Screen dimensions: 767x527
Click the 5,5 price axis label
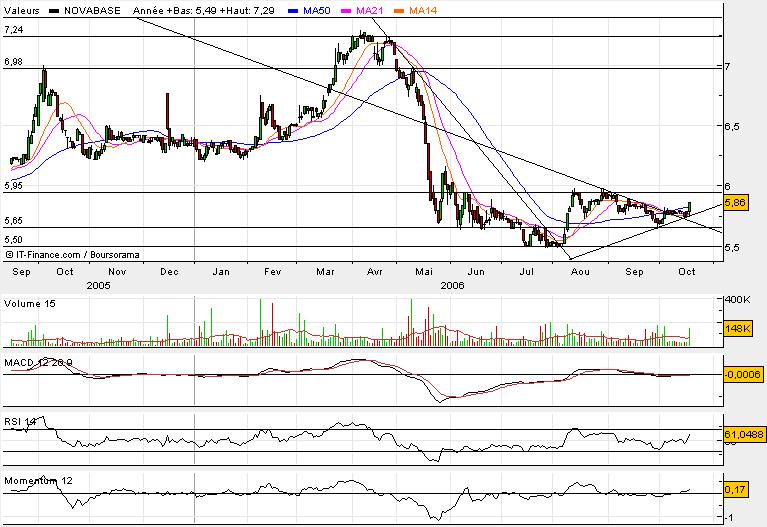(734, 248)
